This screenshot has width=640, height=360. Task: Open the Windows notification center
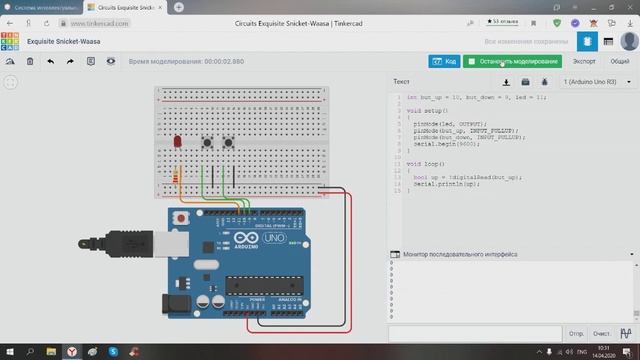point(627,351)
